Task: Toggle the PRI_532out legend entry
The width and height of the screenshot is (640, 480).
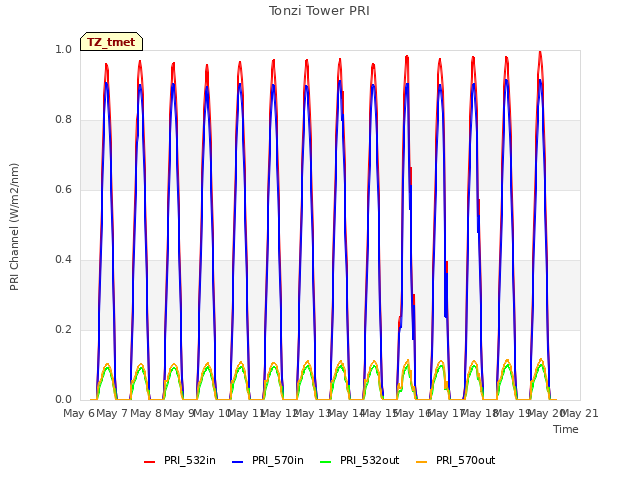Action: pyautogui.click(x=360, y=460)
